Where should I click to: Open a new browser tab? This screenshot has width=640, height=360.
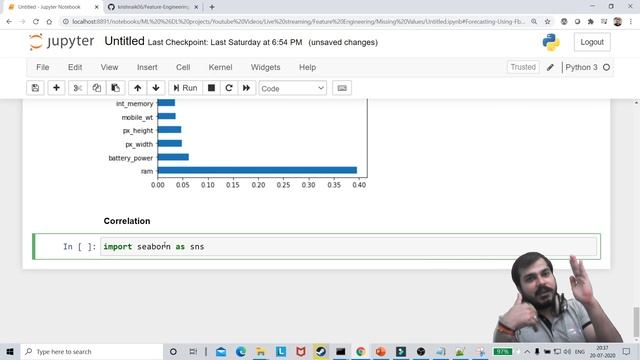point(212,7)
